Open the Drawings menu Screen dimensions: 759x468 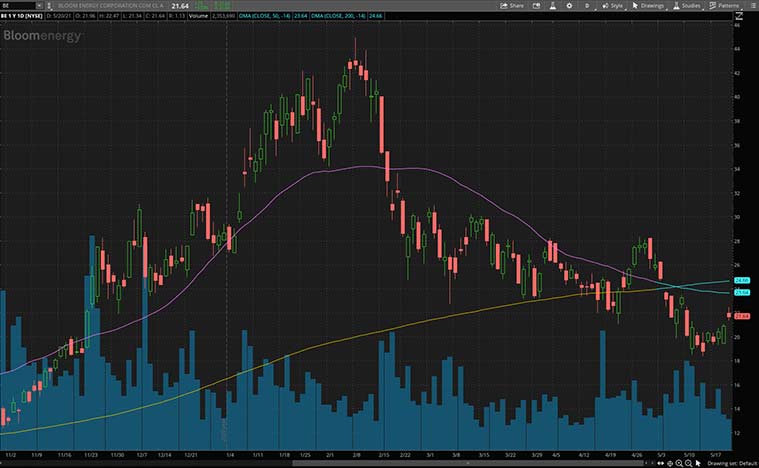647,5
